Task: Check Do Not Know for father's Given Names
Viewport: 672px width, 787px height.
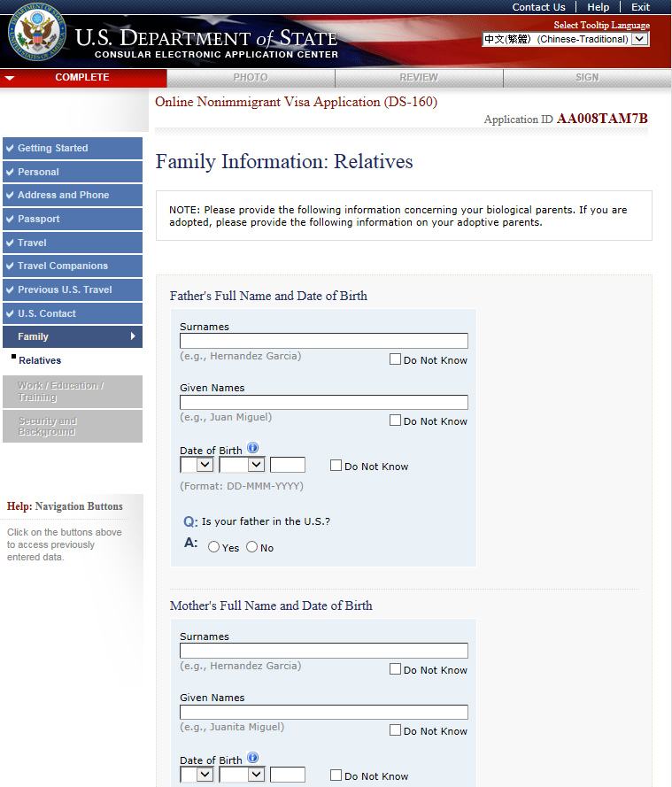Action: coord(395,421)
